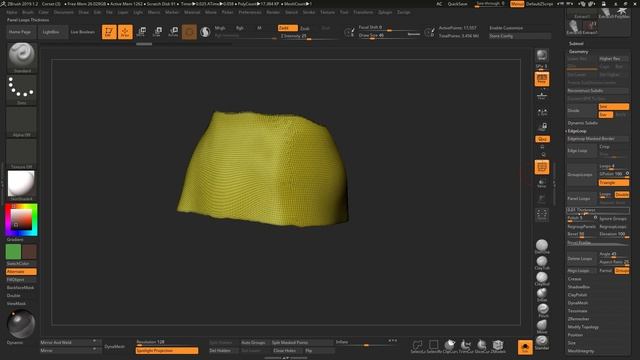This screenshot has height=360, width=640.
Task: Click the ZModeler brush icon
Action: (x=498, y=346)
